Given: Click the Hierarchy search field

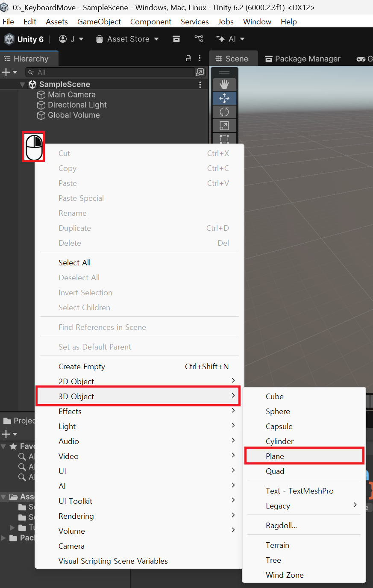Looking at the screenshot, I should (x=110, y=72).
